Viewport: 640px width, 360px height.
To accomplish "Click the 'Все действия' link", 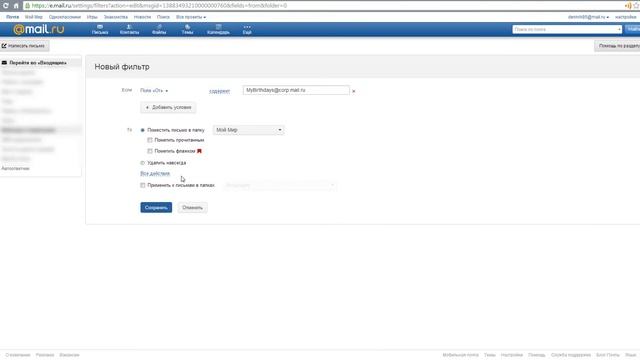I will point(155,173).
